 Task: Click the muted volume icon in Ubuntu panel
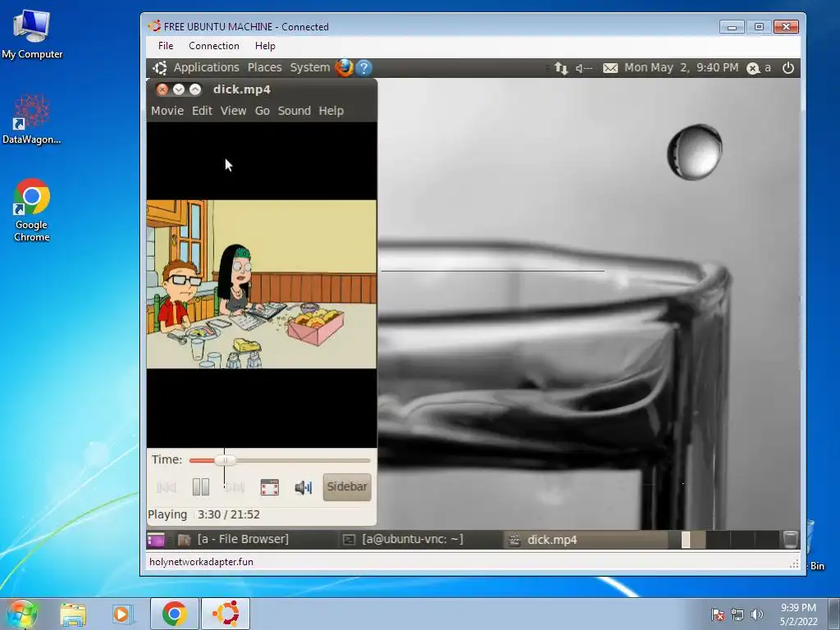point(584,68)
